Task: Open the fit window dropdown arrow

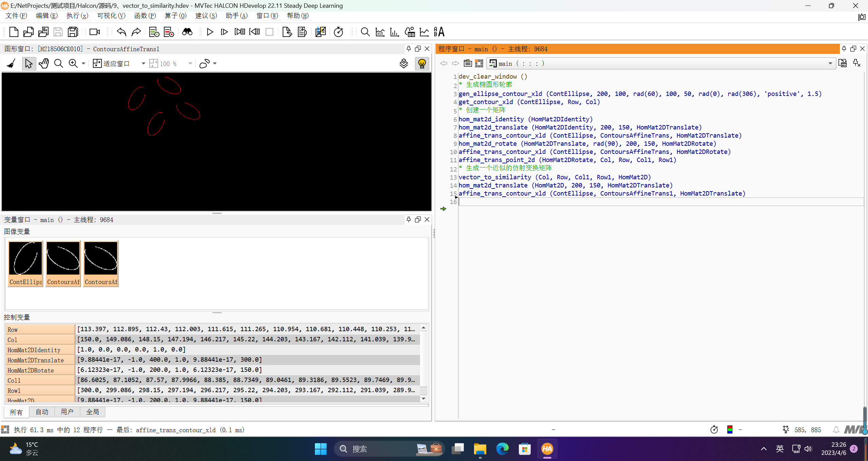Action: [143, 63]
